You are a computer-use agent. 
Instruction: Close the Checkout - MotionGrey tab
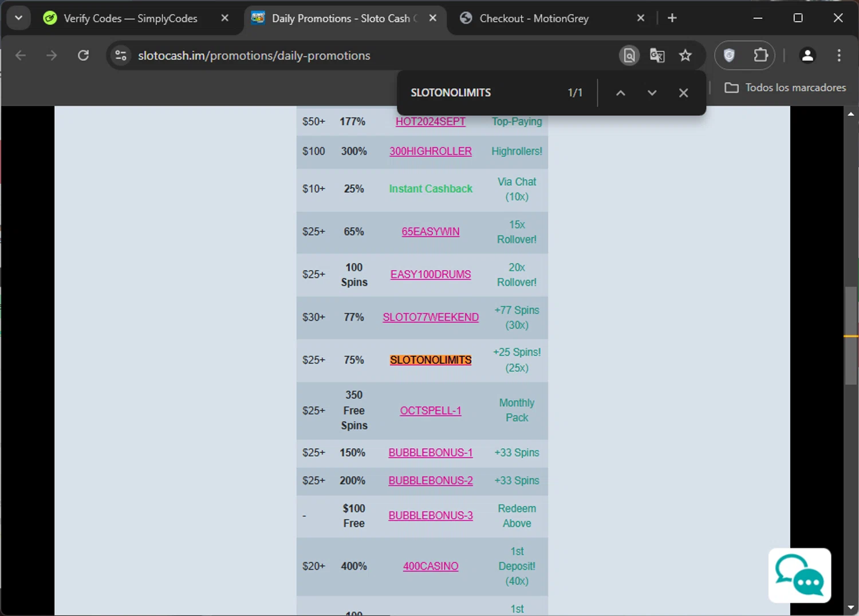[x=641, y=18]
